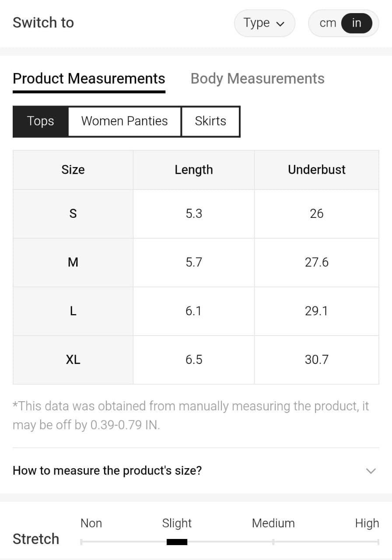The height and width of the screenshot is (560, 392).
Task: Select the size XL row label
Action: [73, 360]
